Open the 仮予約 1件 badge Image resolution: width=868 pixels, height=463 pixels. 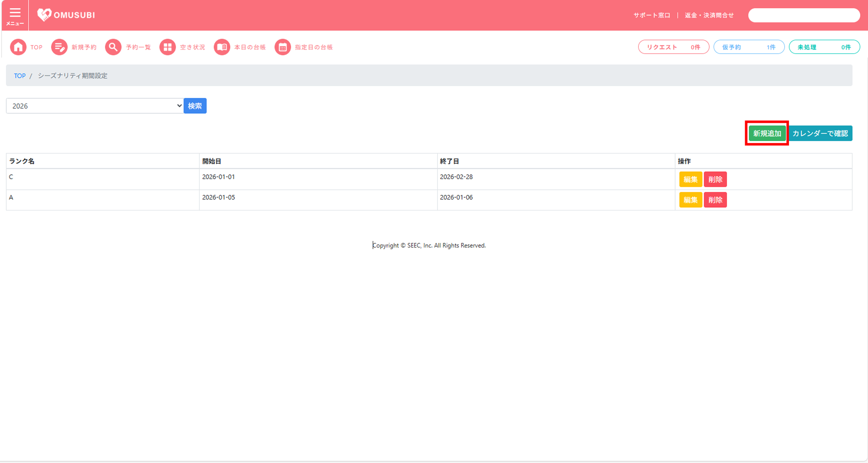coord(749,47)
